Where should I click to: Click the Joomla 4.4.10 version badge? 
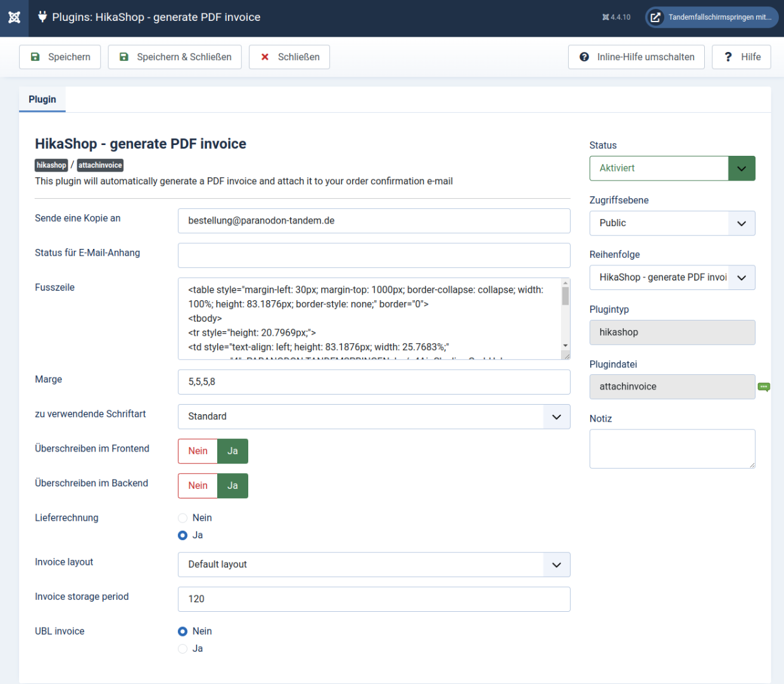coord(616,17)
